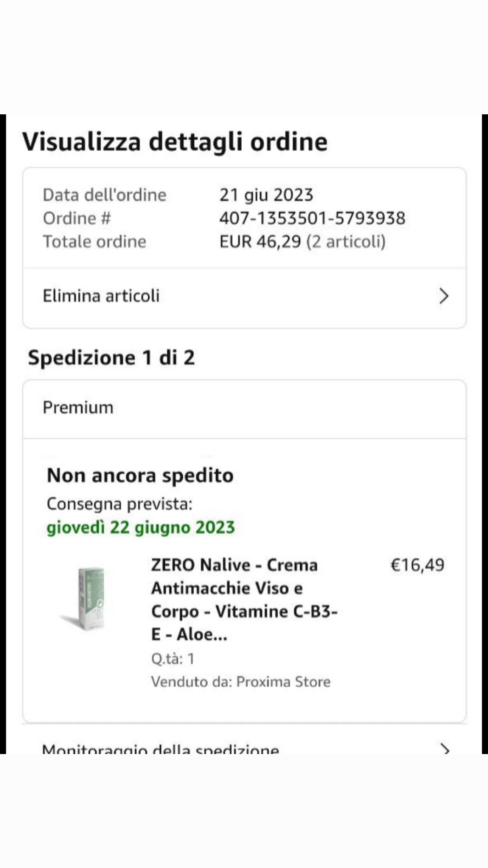Tap the Consegna prevista label

120,504
